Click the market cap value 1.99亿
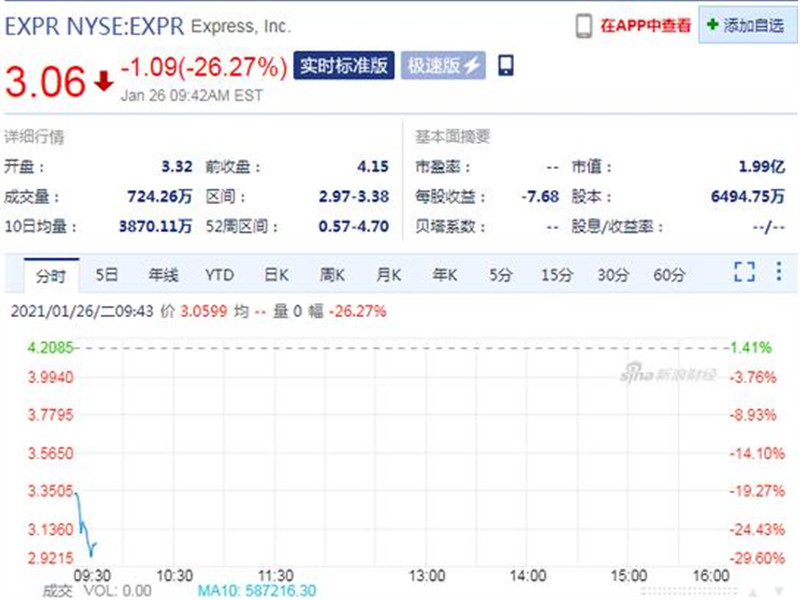Image resolution: width=800 pixels, height=600 pixels. tap(762, 166)
